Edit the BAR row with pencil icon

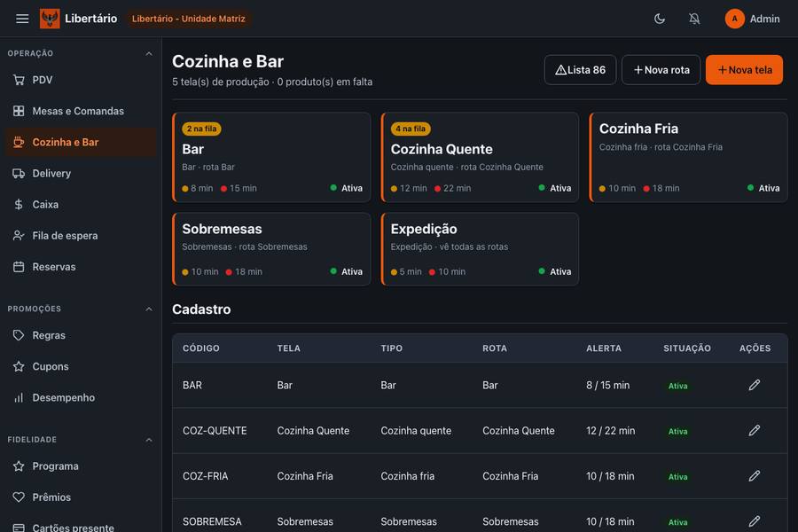(755, 385)
